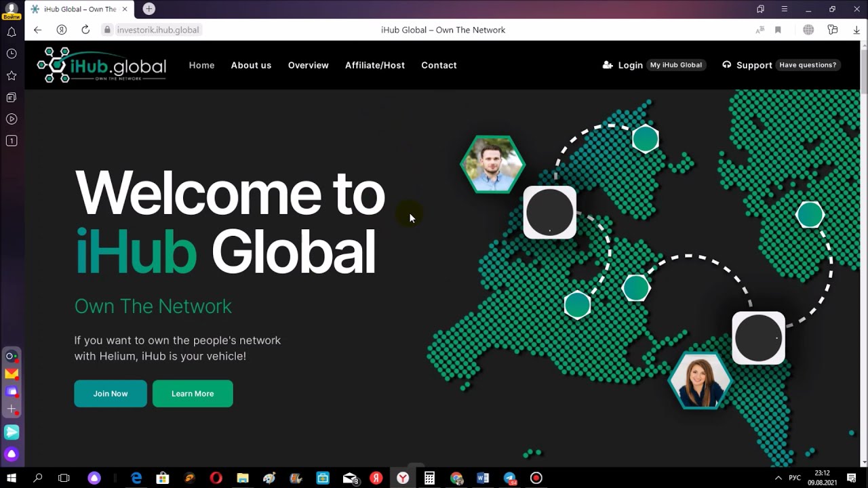Viewport: 868px width, 488px height.
Task: Click the Have questions? badge
Action: pos(808,65)
